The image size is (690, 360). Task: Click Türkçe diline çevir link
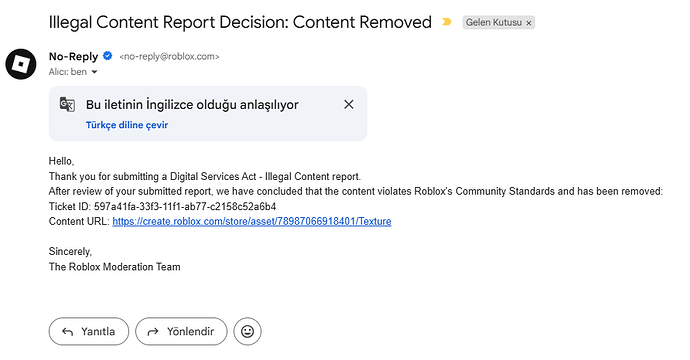click(x=127, y=125)
